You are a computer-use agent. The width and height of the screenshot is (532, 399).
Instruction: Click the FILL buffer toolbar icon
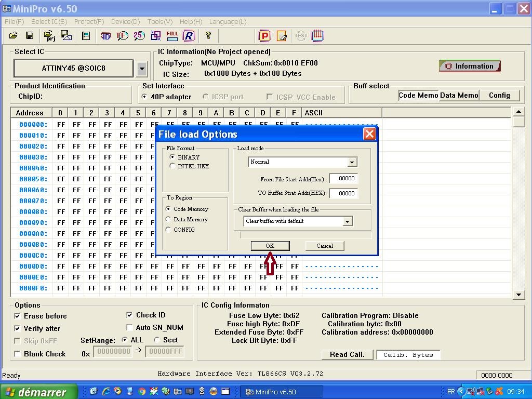(172, 36)
